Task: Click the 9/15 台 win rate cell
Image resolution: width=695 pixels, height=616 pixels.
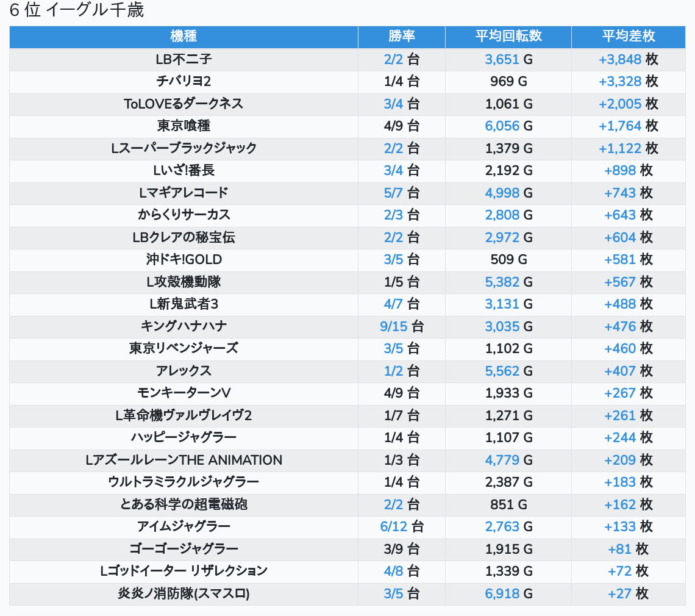Action: coord(401,326)
